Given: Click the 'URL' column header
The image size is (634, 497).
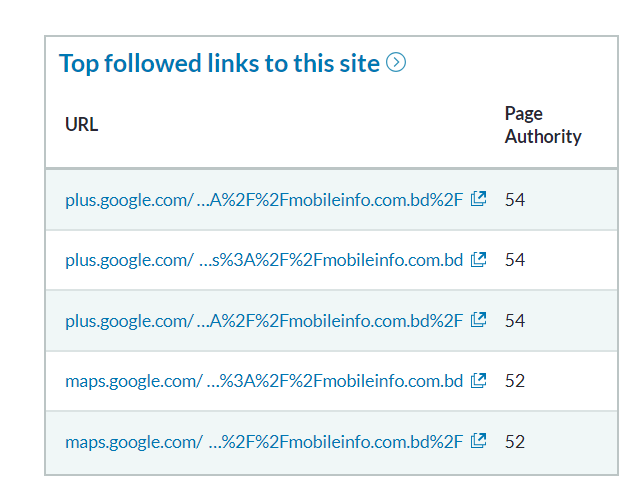Looking at the screenshot, I should [x=81, y=125].
